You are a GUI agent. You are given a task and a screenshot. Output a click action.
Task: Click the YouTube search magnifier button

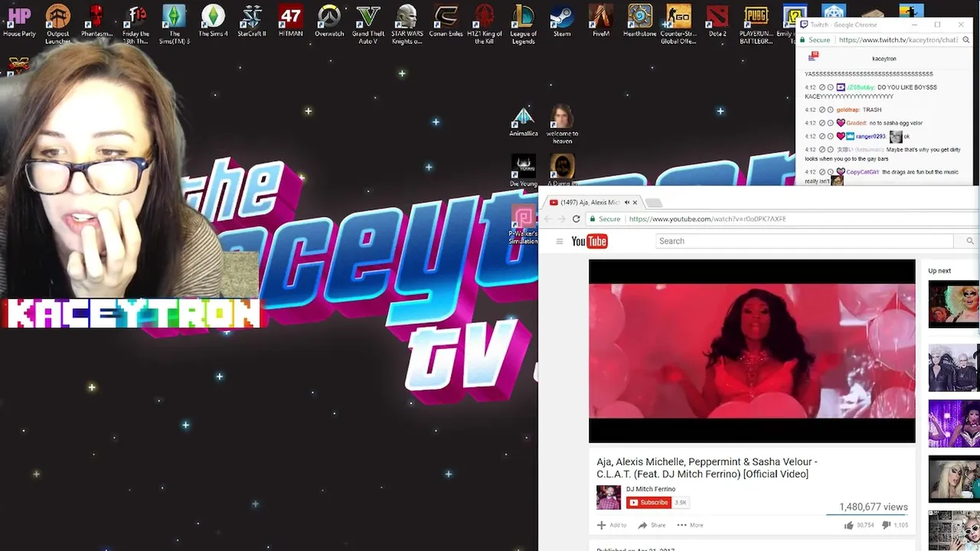pyautogui.click(x=969, y=241)
